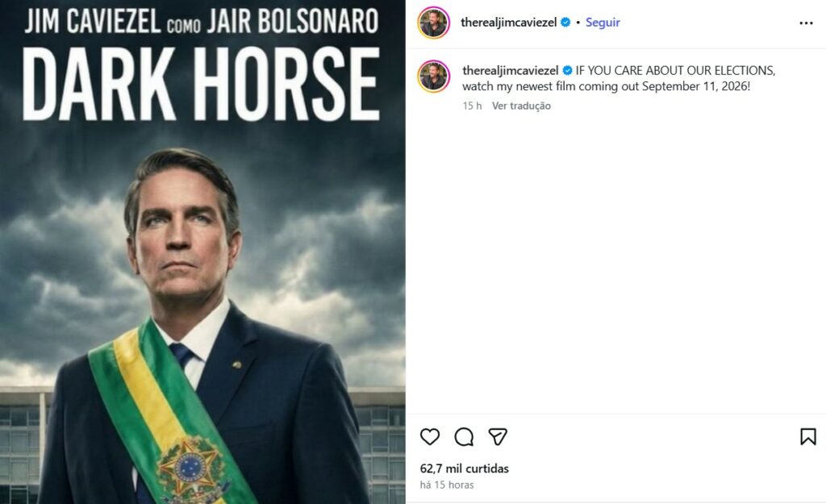Screen dimensions: 826x504
Task: Share the post using the paper plane icon
Action: tap(498, 437)
